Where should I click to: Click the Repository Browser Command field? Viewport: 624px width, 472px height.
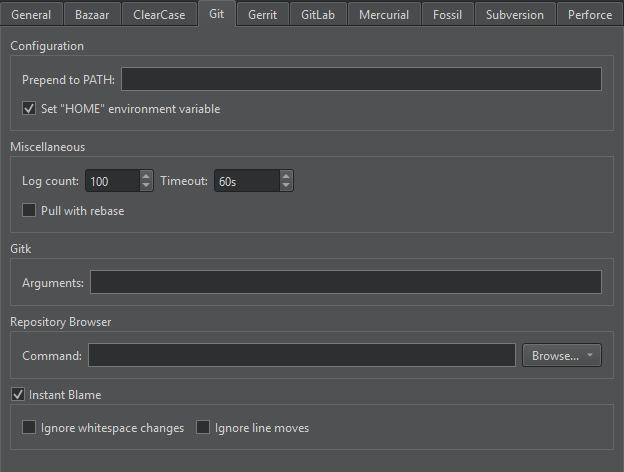point(301,355)
